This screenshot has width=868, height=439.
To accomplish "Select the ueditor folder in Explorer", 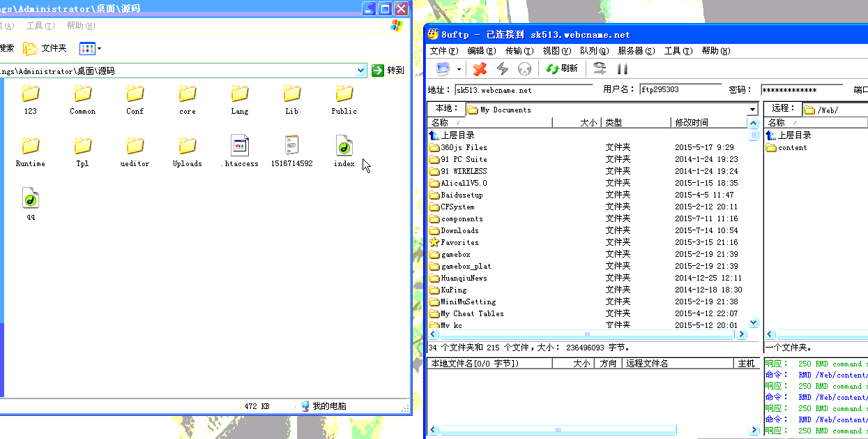I will pos(135,152).
